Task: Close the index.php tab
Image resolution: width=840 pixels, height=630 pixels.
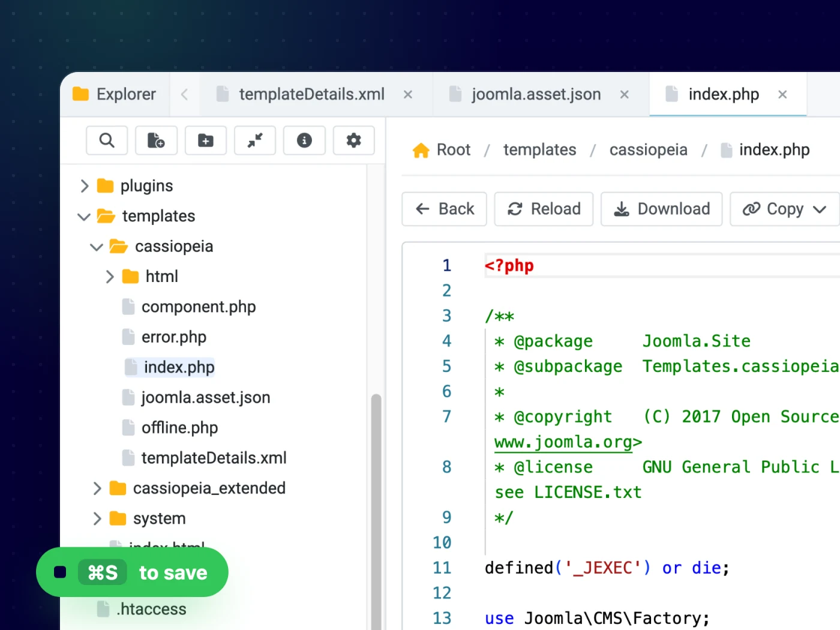Action: click(782, 95)
